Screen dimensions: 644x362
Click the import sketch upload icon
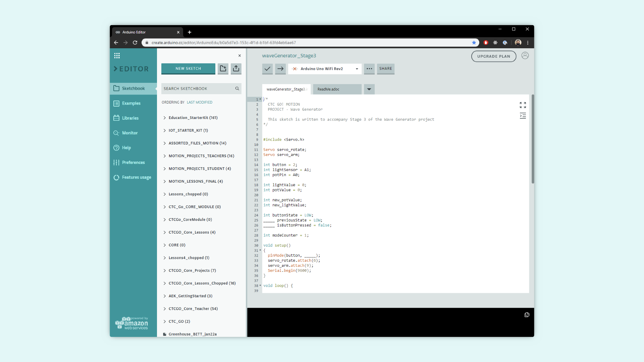236,68
